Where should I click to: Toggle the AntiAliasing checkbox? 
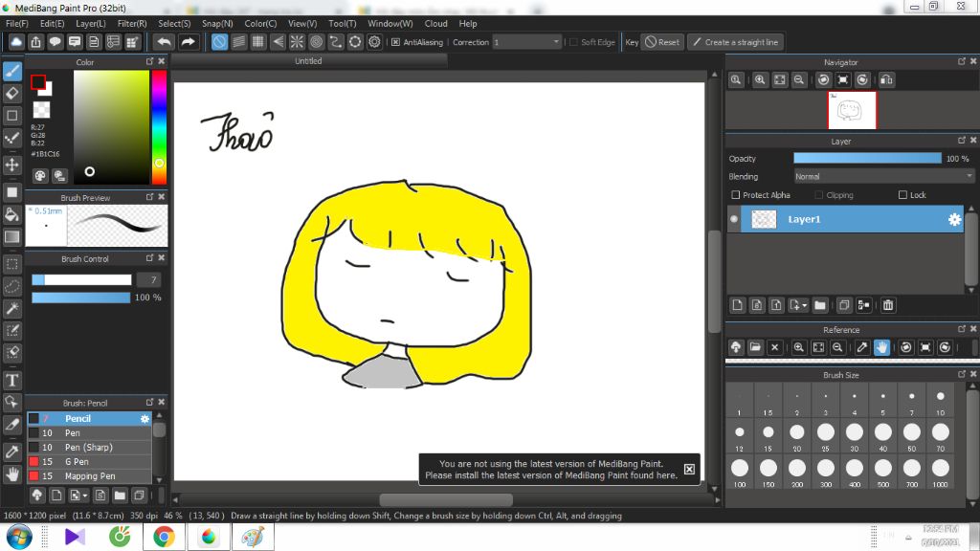[x=395, y=42]
